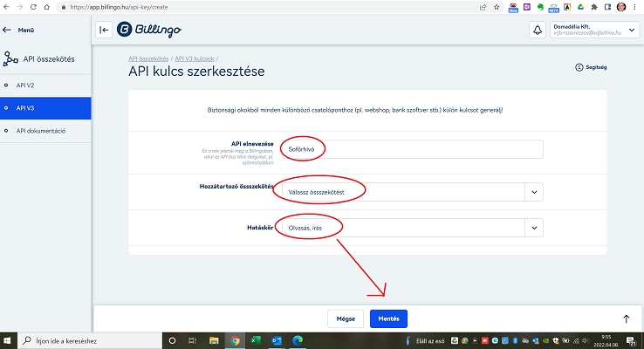Expand the Hatáskör dropdown
The height and width of the screenshot is (349, 644).
pos(532,228)
